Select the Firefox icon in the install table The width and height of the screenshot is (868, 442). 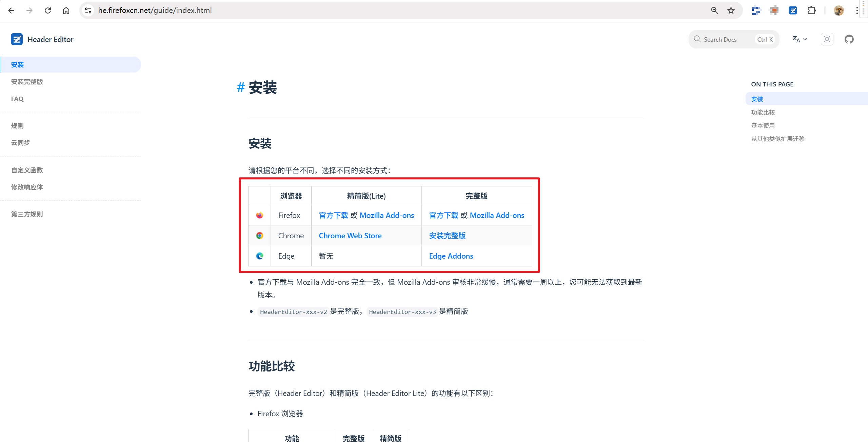(x=259, y=215)
